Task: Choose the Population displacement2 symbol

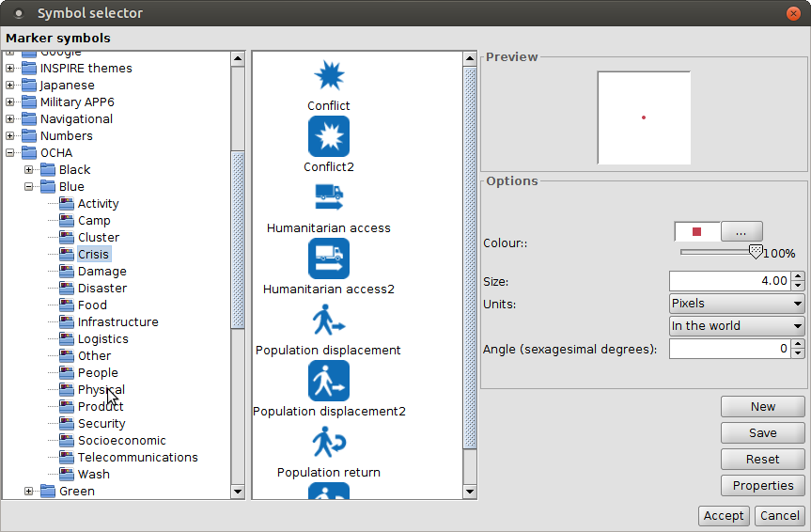Action: 329,381
